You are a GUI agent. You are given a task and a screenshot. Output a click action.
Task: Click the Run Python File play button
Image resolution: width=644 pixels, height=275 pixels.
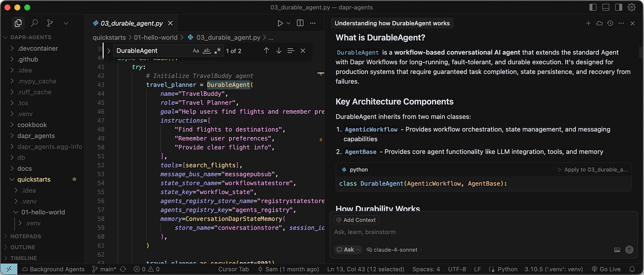click(x=280, y=23)
